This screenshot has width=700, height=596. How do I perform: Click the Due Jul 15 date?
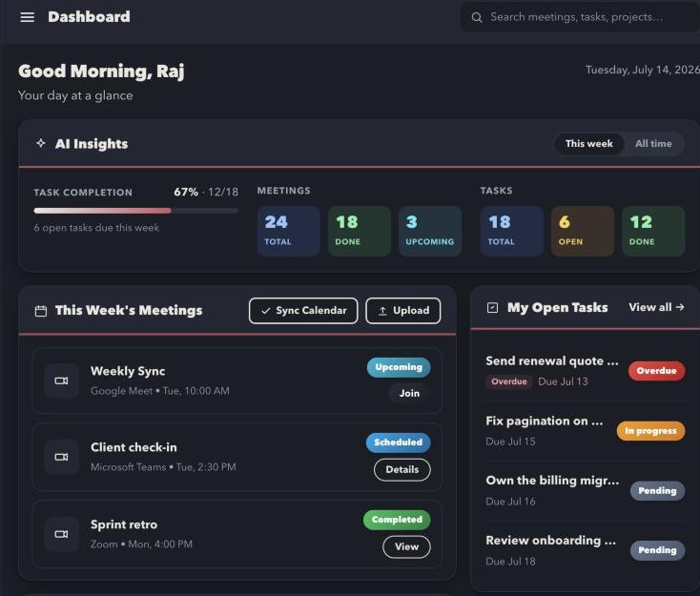pos(510,442)
